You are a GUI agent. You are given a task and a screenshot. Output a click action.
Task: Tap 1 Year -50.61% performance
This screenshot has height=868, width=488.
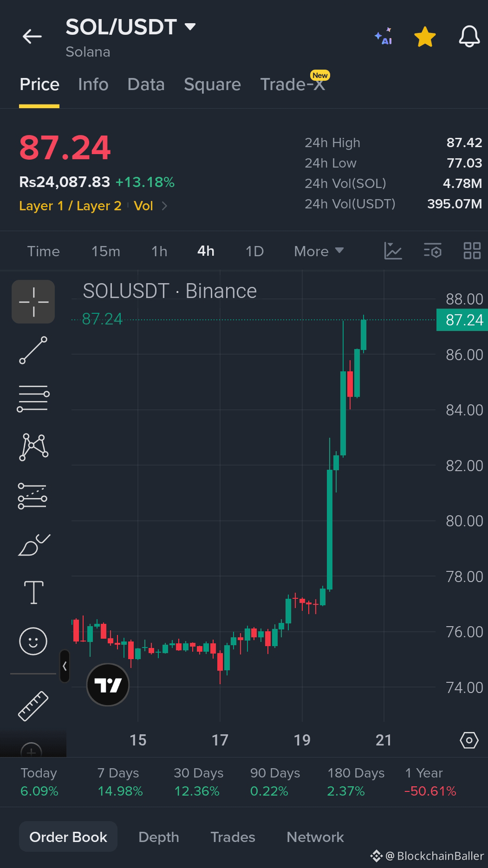tap(430, 782)
